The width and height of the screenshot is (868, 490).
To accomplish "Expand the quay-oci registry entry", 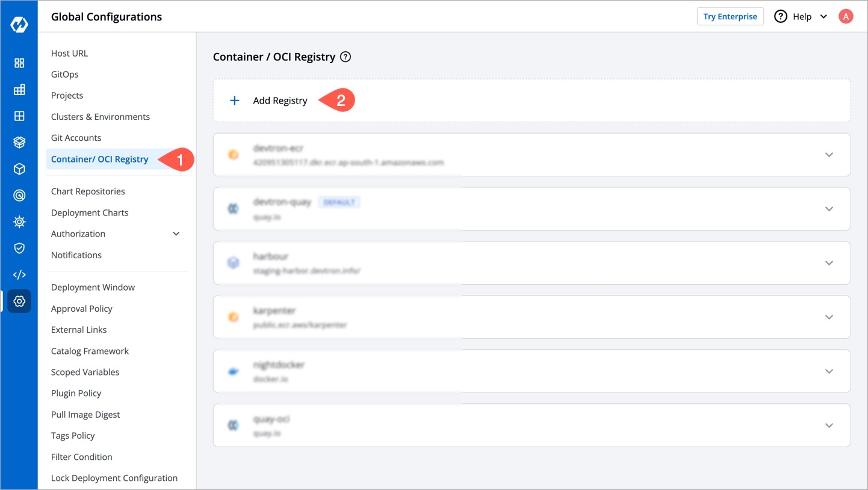I will tap(829, 426).
